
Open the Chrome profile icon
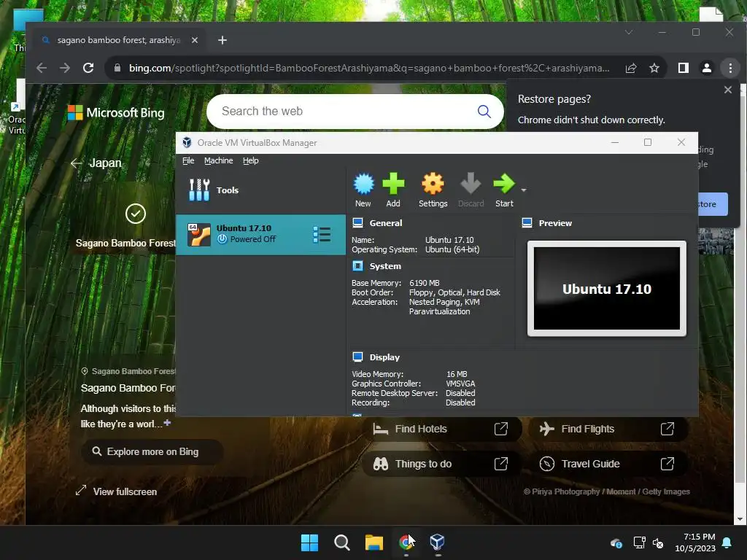pos(707,68)
